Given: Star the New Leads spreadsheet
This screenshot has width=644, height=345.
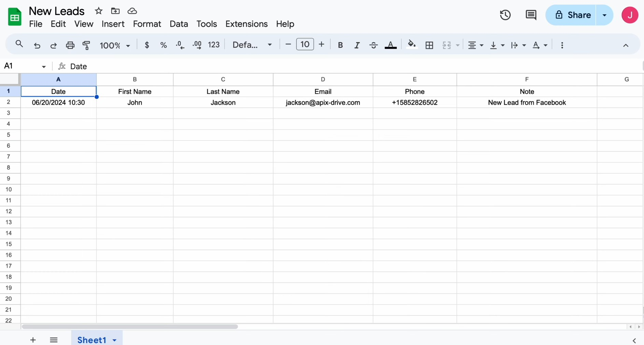Looking at the screenshot, I should tap(99, 11).
